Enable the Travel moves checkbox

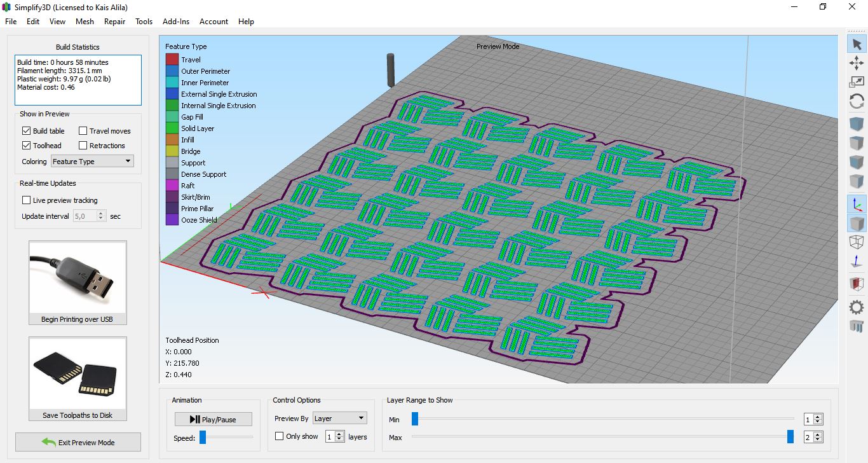click(83, 131)
